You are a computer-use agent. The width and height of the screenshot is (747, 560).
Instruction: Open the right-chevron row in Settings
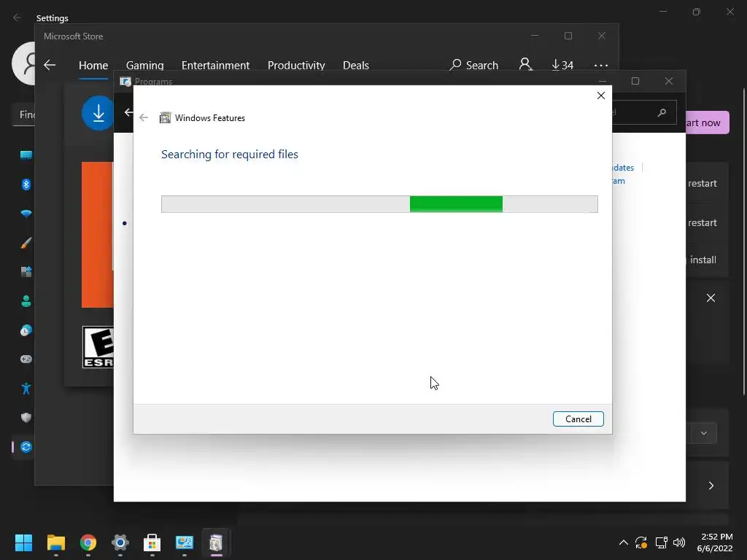click(x=711, y=486)
